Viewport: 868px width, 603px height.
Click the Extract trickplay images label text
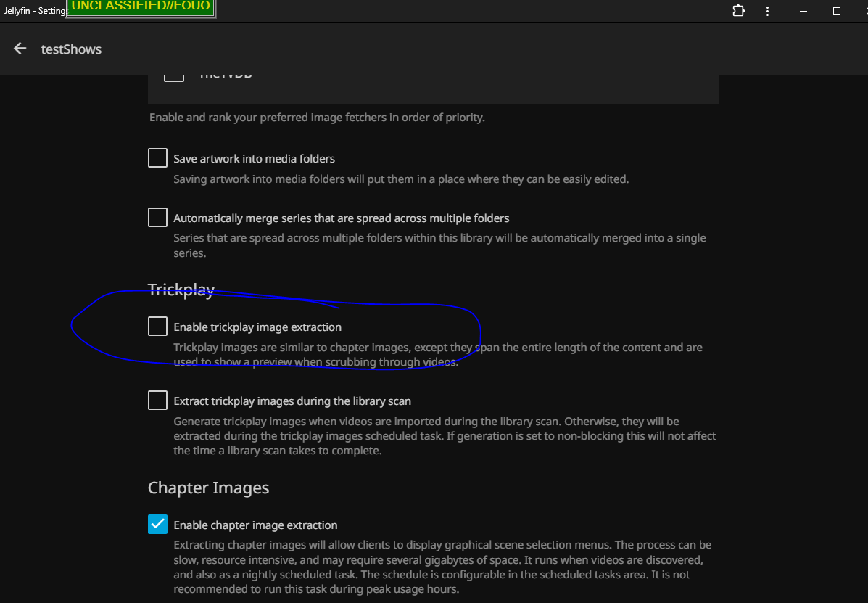click(x=292, y=401)
